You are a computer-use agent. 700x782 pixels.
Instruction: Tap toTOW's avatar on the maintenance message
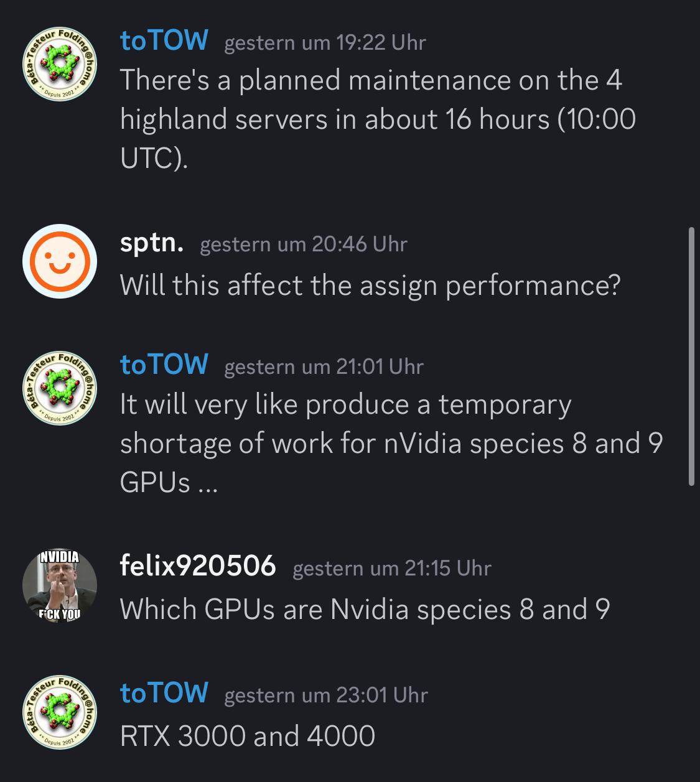60,64
